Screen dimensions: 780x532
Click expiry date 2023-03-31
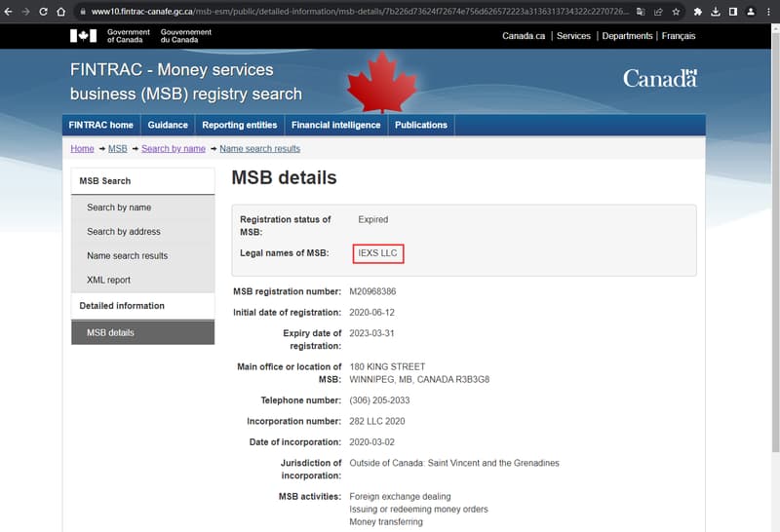371,333
